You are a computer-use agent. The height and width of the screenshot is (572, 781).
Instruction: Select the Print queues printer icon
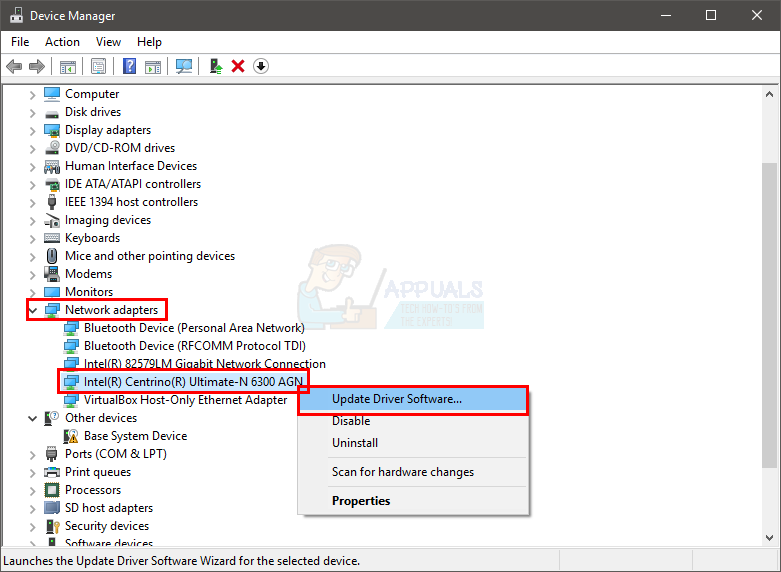pos(52,472)
